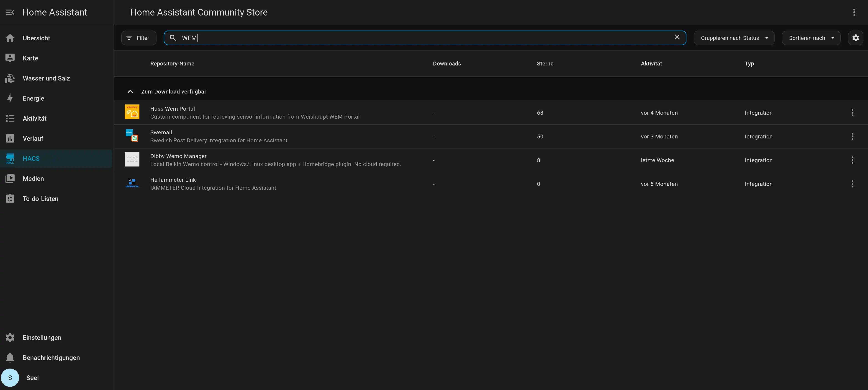Open the Ha Iammeter Link row menu

click(853, 184)
